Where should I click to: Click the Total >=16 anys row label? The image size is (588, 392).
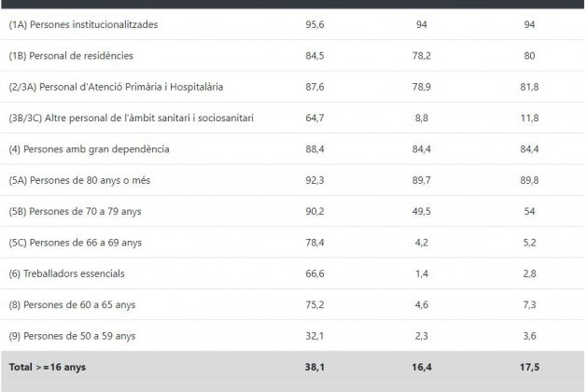point(48,367)
